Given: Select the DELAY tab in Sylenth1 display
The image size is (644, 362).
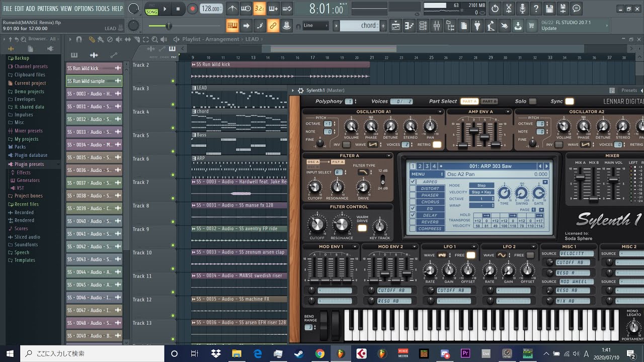Looking at the screenshot, I should click(430, 215).
